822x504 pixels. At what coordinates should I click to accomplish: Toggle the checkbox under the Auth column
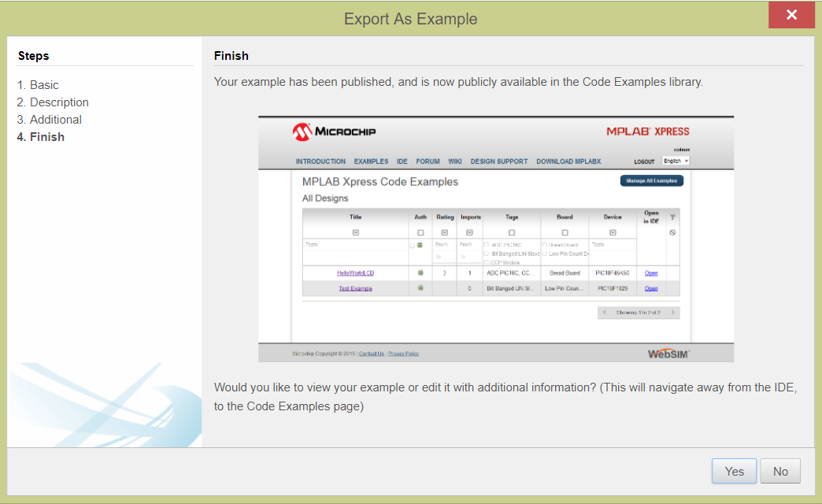pyautogui.click(x=420, y=233)
